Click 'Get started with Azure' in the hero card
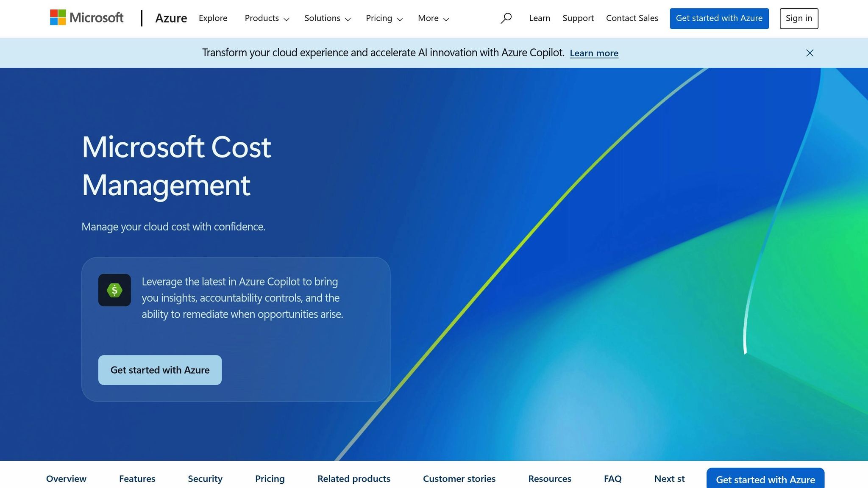Viewport: 868px width, 488px height. 159,370
